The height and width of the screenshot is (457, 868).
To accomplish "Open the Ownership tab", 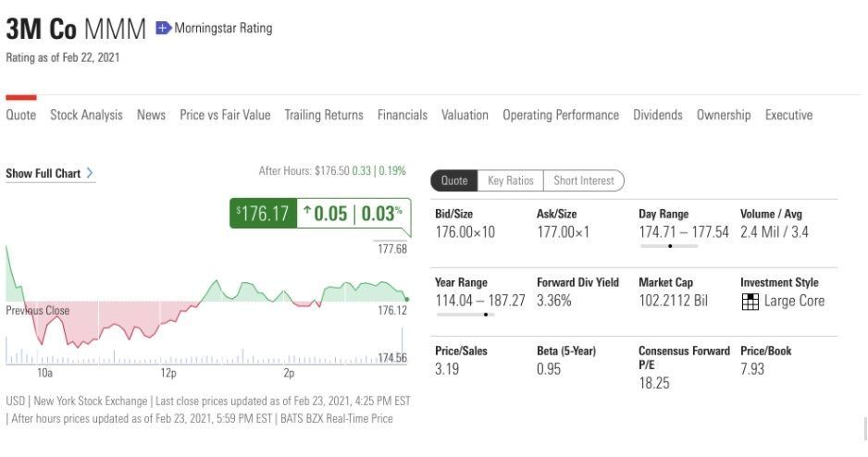I will (724, 115).
